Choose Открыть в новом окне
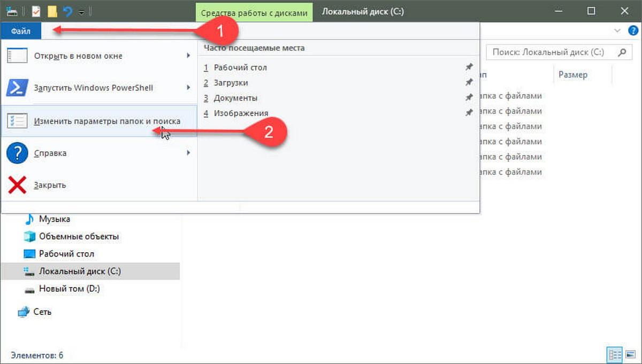This screenshot has width=642, height=364. (x=99, y=56)
